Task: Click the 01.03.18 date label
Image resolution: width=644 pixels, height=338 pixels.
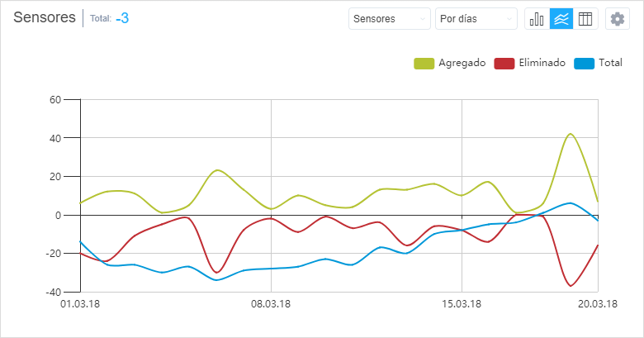Action: click(x=81, y=303)
